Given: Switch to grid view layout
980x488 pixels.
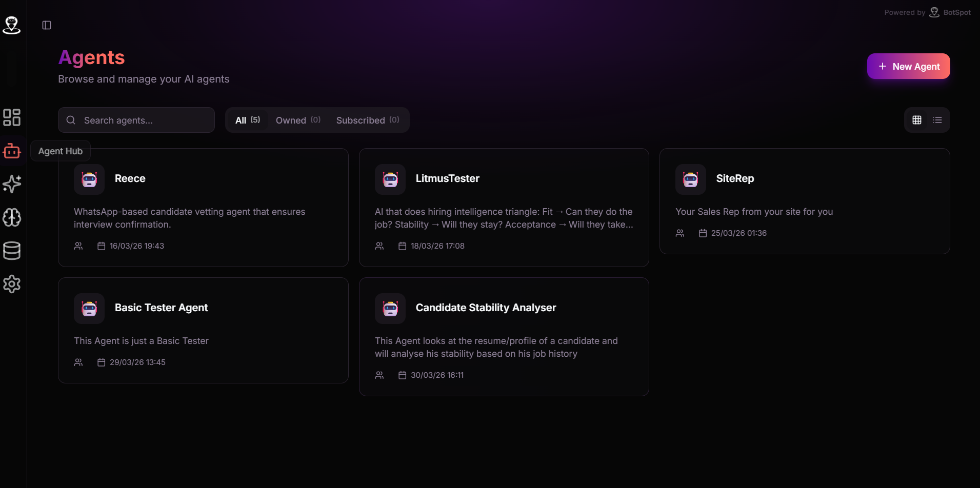Looking at the screenshot, I should (x=917, y=120).
